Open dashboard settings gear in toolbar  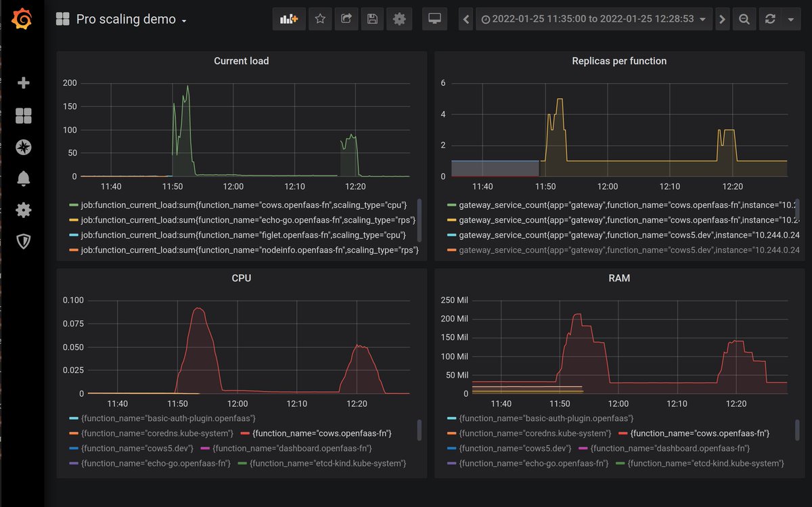(x=399, y=19)
